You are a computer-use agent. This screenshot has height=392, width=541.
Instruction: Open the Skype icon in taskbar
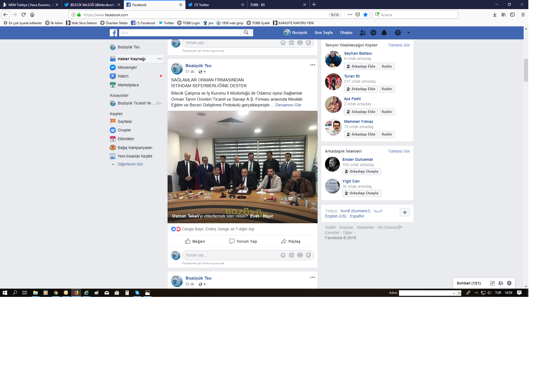[x=137, y=293]
